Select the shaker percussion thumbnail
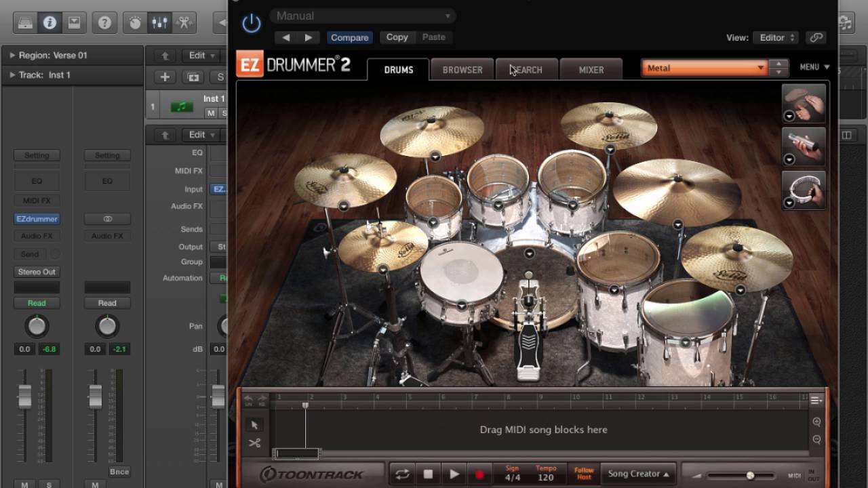This screenshot has width=868, height=488. tap(804, 146)
